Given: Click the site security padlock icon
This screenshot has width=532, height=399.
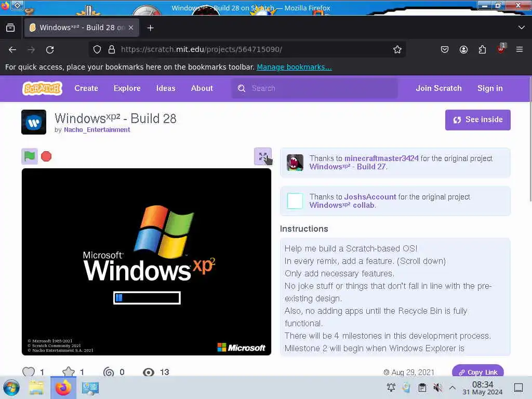Looking at the screenshot, I should [x=111, y=49].
